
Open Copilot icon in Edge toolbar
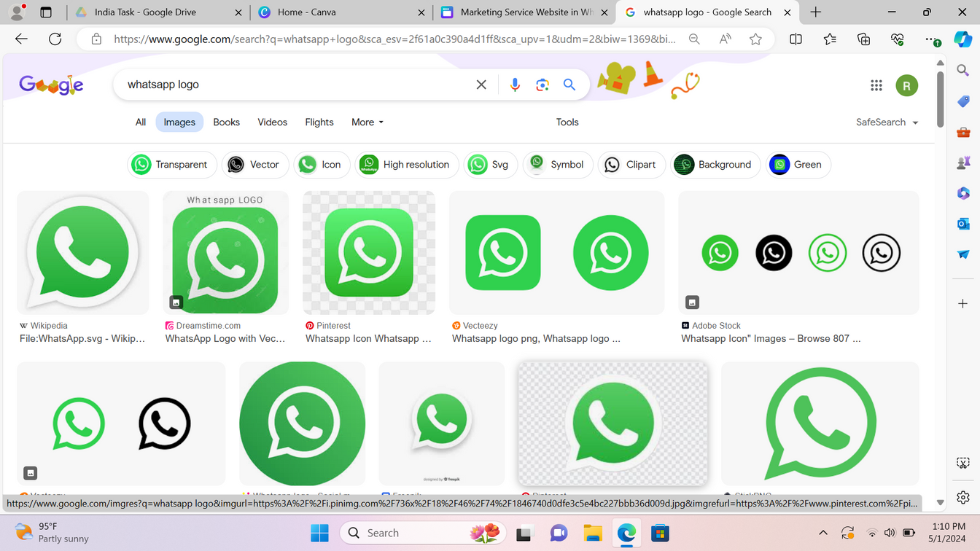coord(963,39)
